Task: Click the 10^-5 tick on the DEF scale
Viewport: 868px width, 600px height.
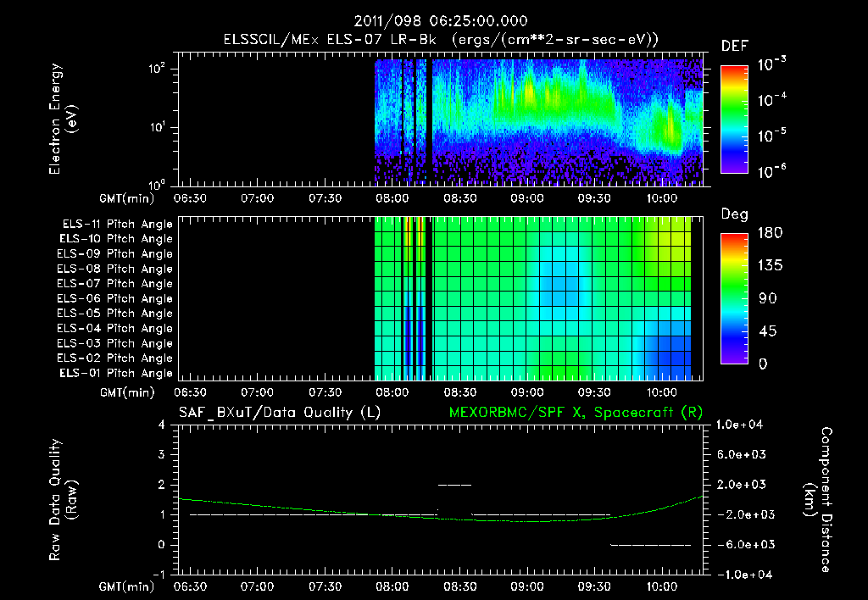Action: [x=771, y=135]
